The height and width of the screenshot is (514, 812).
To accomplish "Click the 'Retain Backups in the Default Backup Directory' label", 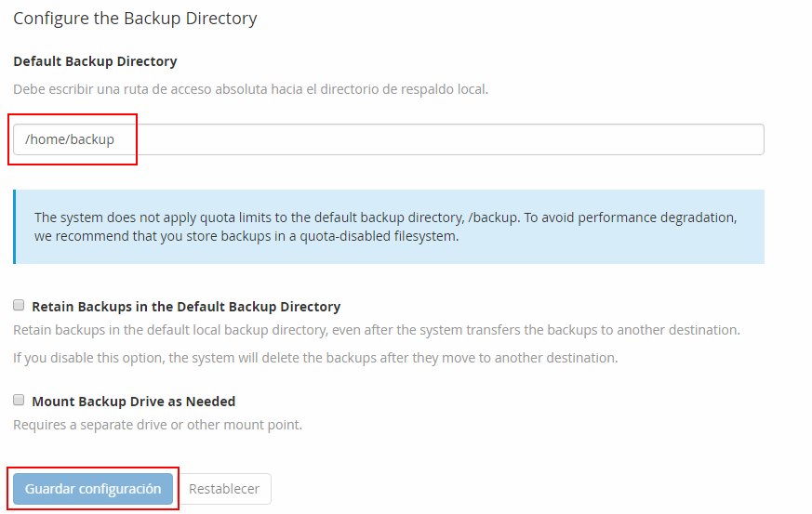I will (186, 307).
